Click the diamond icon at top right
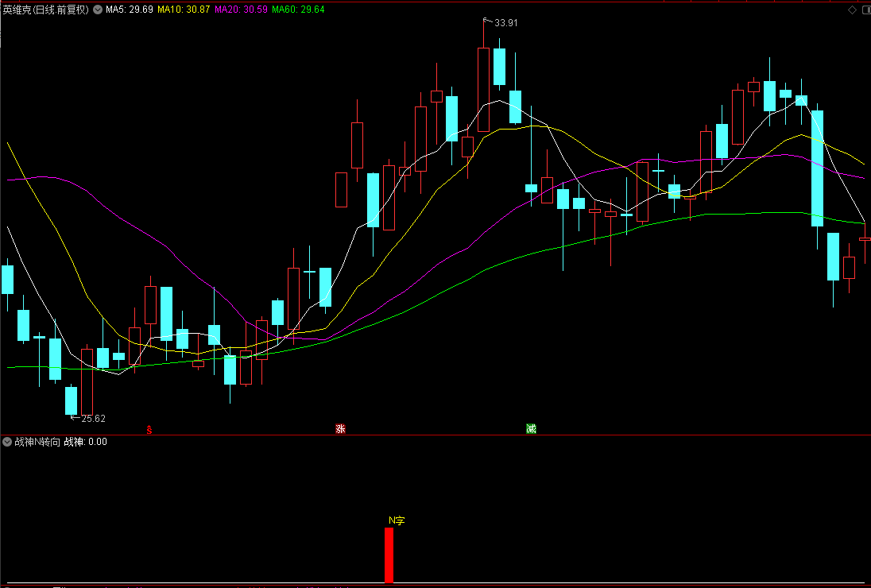The height and width of the screenshot is (588, 871). [852, 10]
